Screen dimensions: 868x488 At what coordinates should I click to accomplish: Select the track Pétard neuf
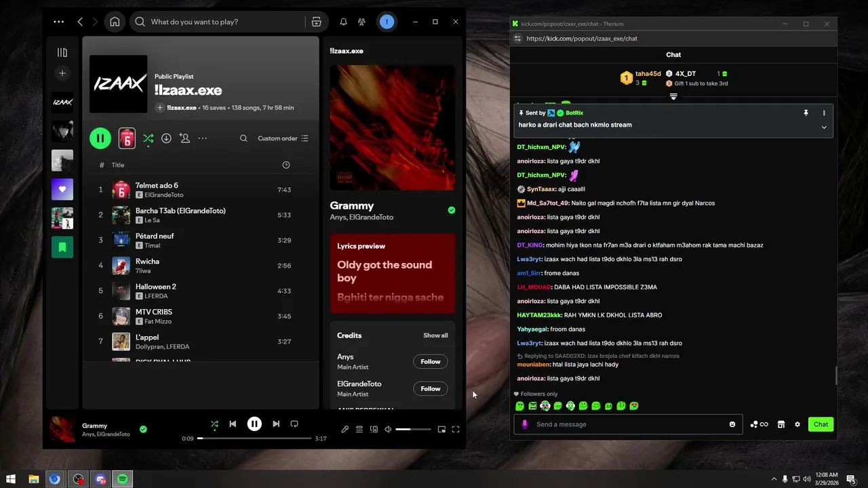[x=201, y=240]
